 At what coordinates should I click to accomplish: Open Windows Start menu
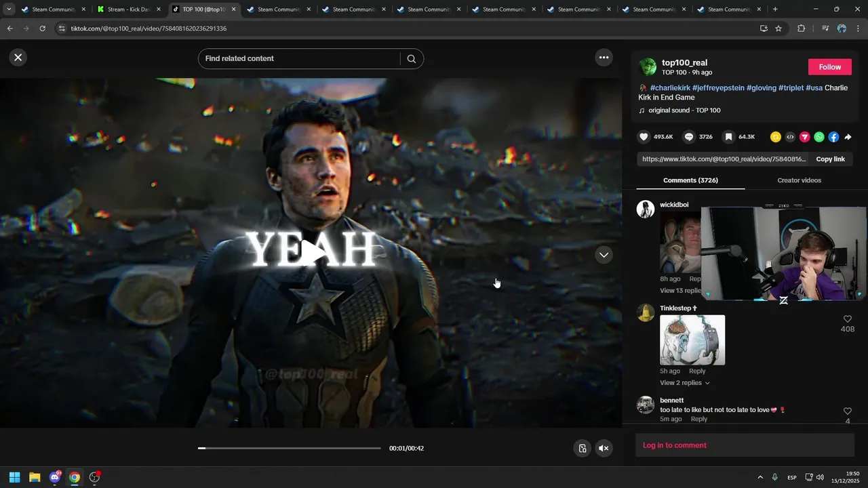tap(14, 477)
